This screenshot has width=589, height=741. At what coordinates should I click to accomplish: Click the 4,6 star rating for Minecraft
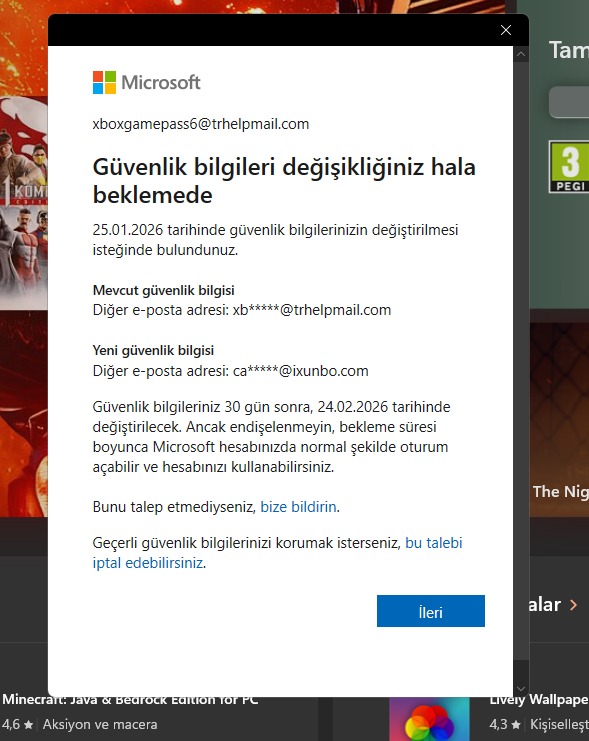(x=17, y=724)
